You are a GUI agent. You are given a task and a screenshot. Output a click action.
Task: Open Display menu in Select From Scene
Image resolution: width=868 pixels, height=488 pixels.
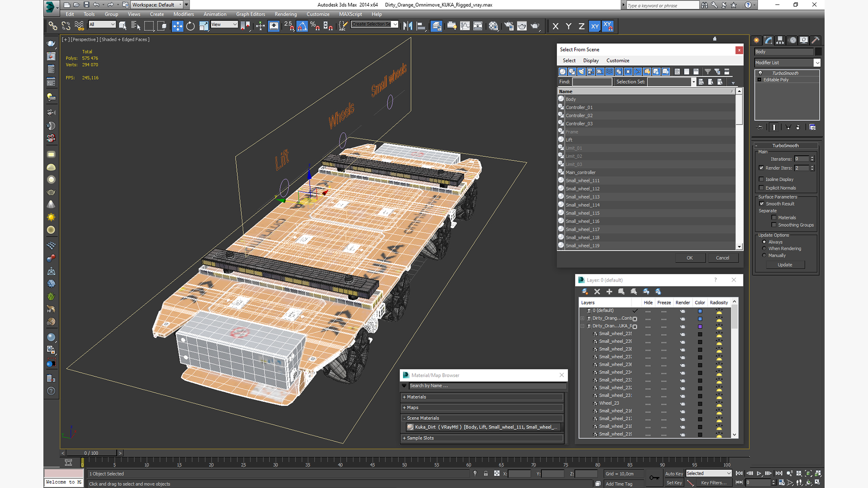[x=591, y=61]
